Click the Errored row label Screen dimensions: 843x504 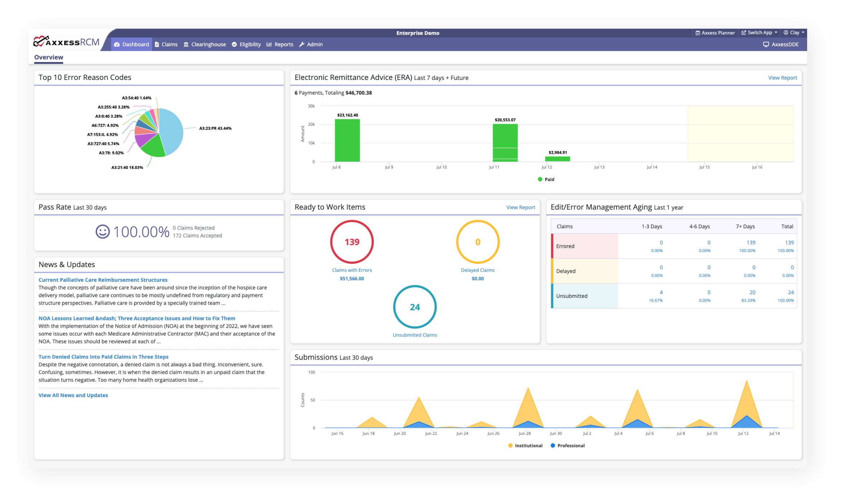pos(565,246)
